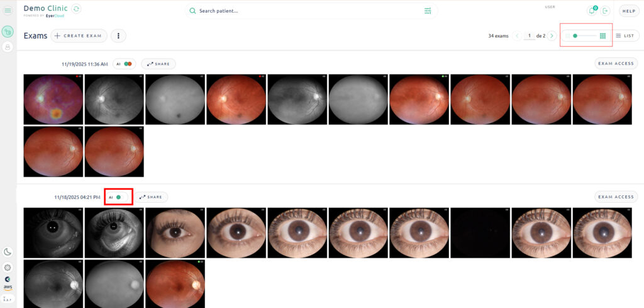Image resolution: width=644 pixels, height=308 pixels.
Task: Click the logout icon
Action: [606, 11]
